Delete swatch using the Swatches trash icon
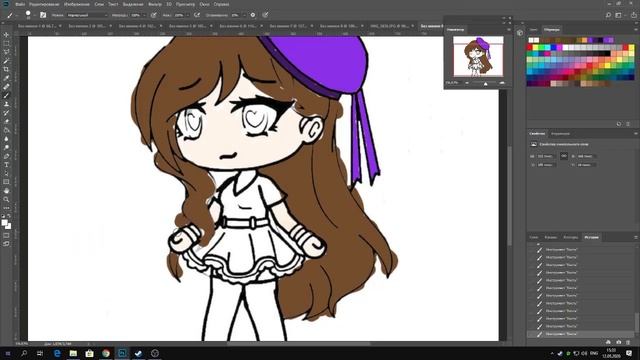This screenshot has height=360, width=640. 628,124
